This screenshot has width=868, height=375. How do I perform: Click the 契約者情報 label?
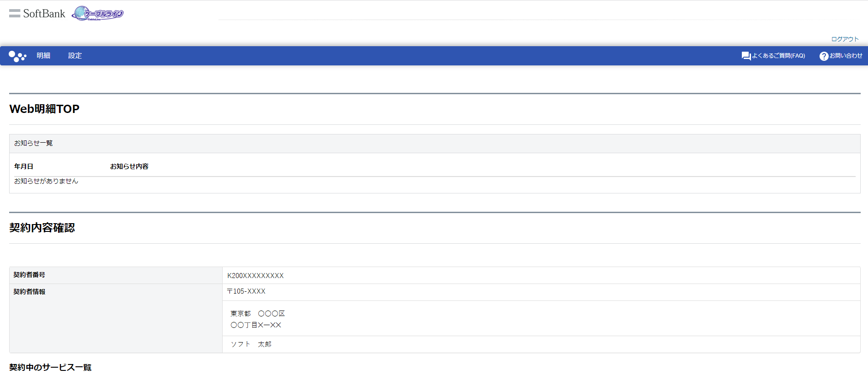(x=29, y=292)
